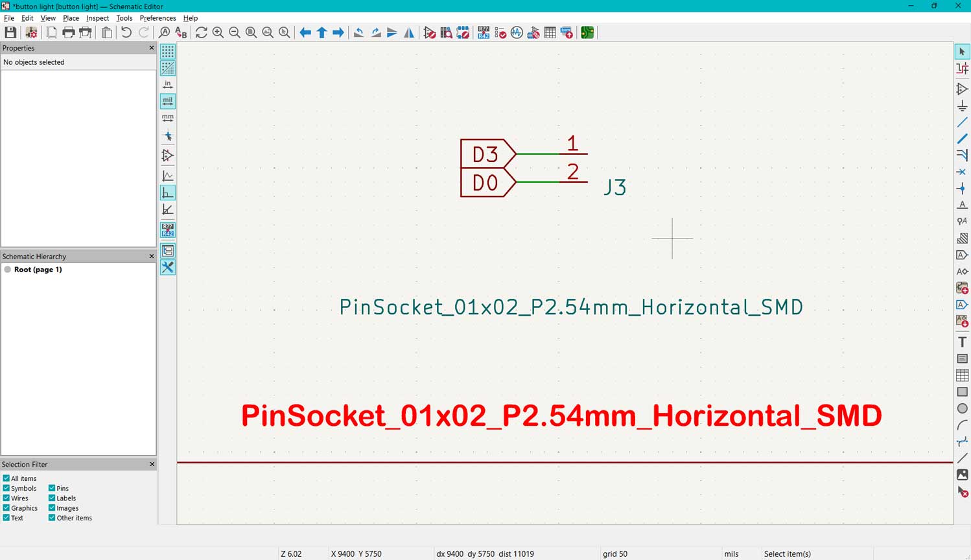Click the 'grid 50' status bar entry
Image resolution: width=971 pixels, height=560 pixels.
click(615, 554)
